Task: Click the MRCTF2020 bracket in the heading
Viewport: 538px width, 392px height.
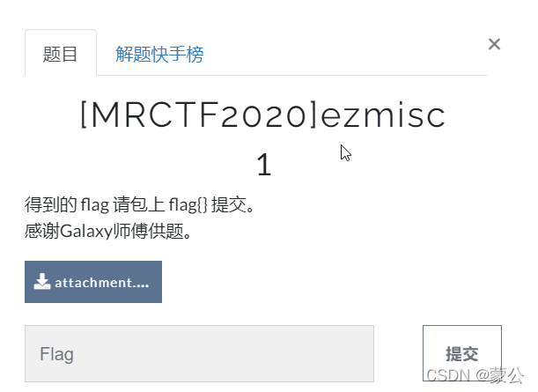Action: (x=199, y=115)
